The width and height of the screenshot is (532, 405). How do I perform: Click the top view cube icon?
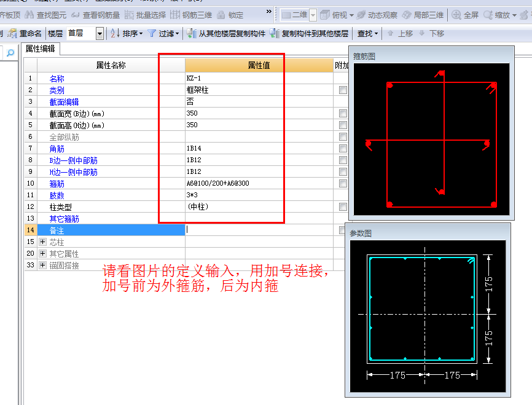(325, 15)
